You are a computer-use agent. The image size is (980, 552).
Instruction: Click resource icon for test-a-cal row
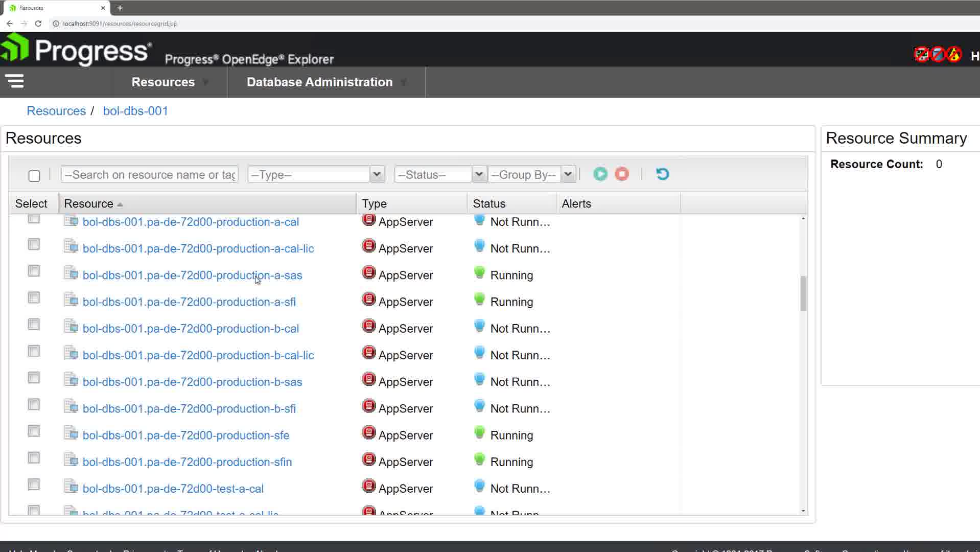71,486
